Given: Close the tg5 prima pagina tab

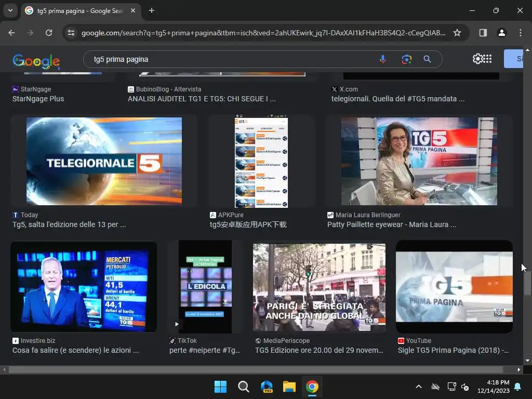Looking at the screenshot, I should point(133,10).
